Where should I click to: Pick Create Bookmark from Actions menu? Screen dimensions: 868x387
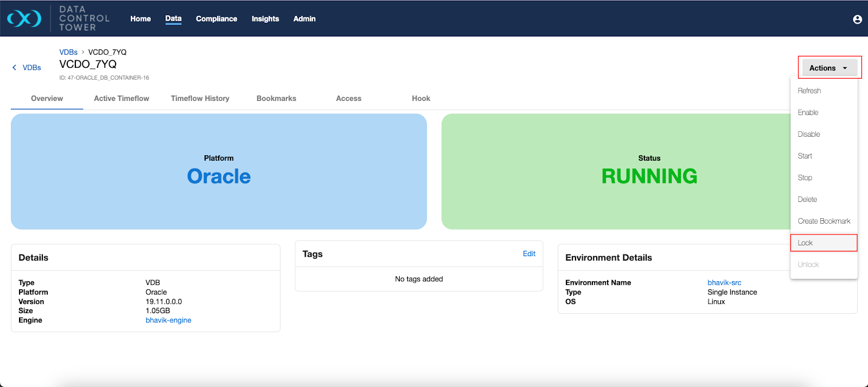coord(824,221)
